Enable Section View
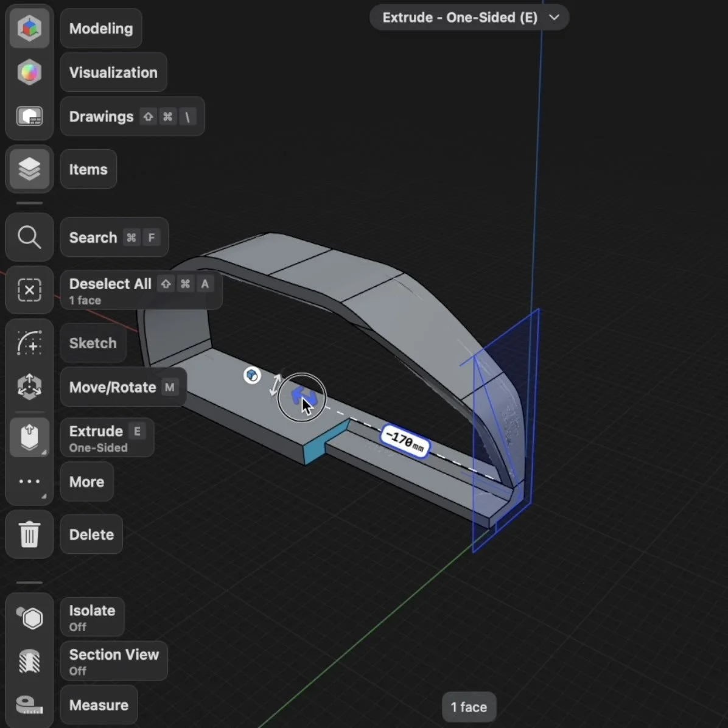Image resolution: width=728 pixels, height=728 pixels. (29, 661)
